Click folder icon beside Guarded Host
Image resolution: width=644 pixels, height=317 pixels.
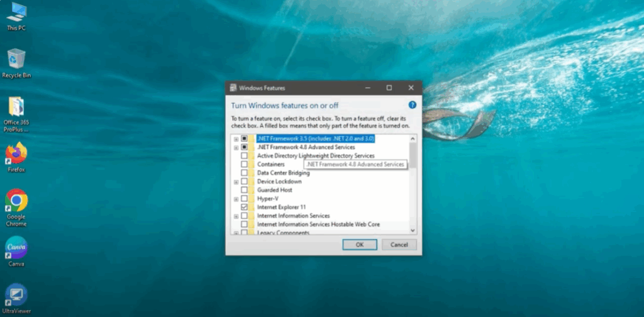tap(252, 190)
